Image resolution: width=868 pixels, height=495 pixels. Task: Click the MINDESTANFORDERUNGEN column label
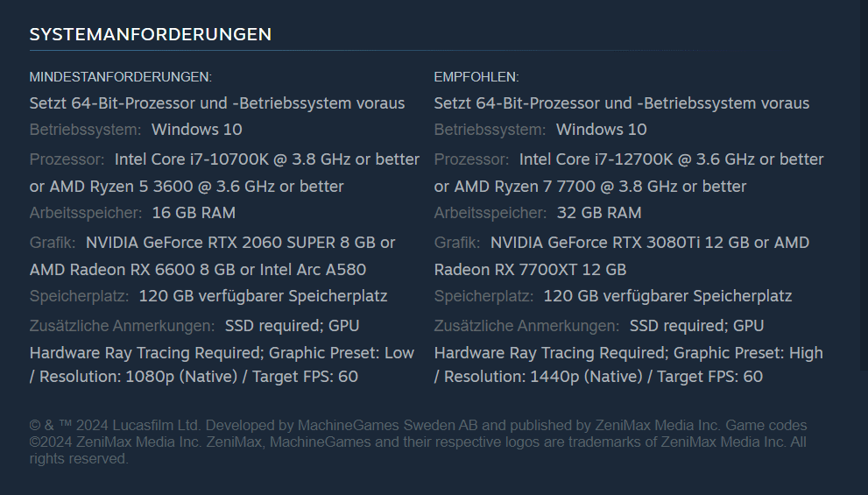pos(121,77)
